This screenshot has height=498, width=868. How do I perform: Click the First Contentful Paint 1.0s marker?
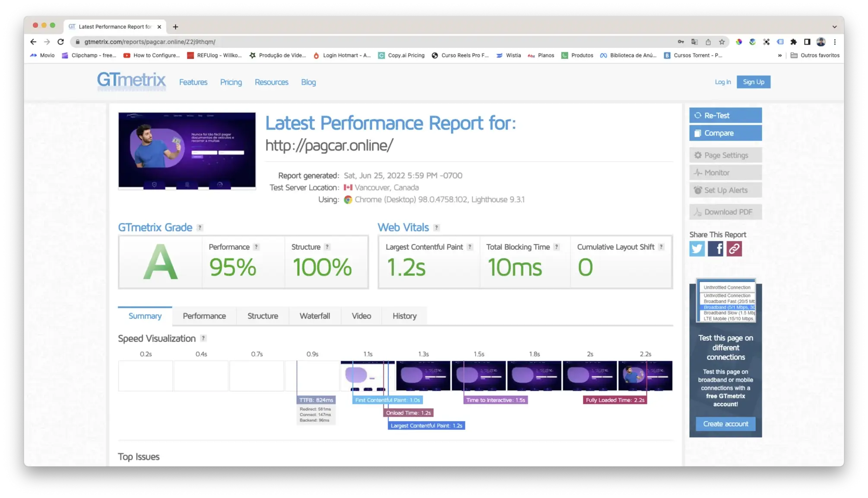point(387,400)
